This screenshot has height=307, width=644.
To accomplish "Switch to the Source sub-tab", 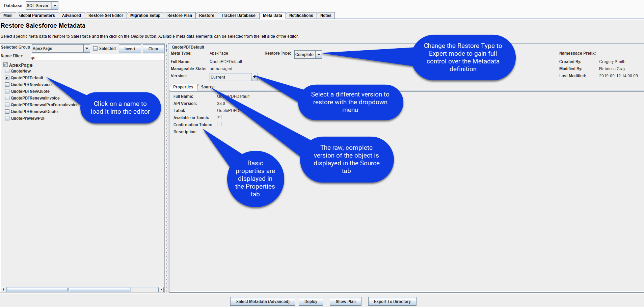I will click(208, 87).
